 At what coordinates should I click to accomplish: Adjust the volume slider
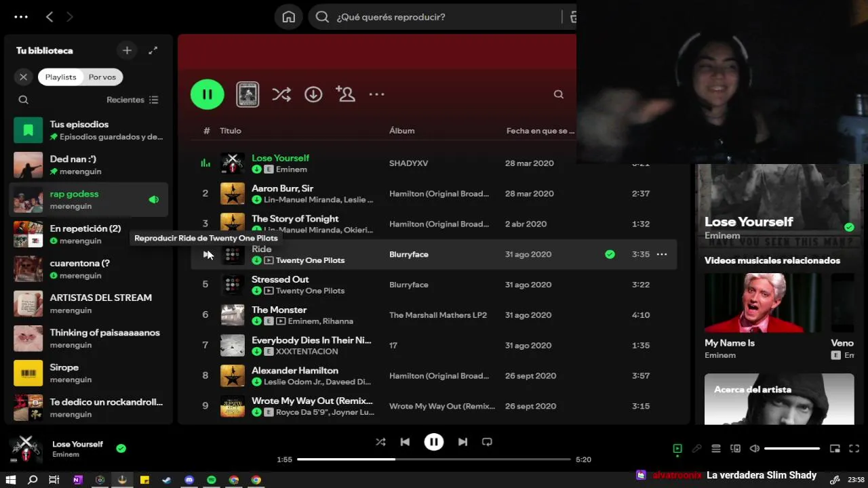(x=792, y=449)
